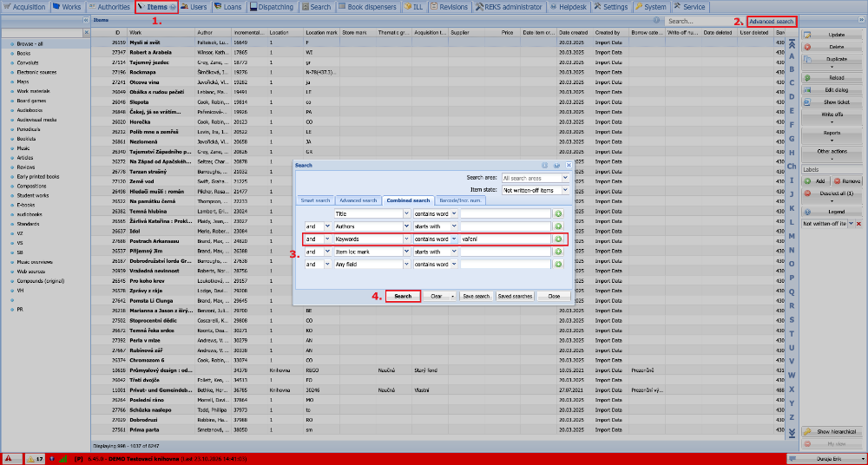Expand Reports menu

tap(832, 135)
